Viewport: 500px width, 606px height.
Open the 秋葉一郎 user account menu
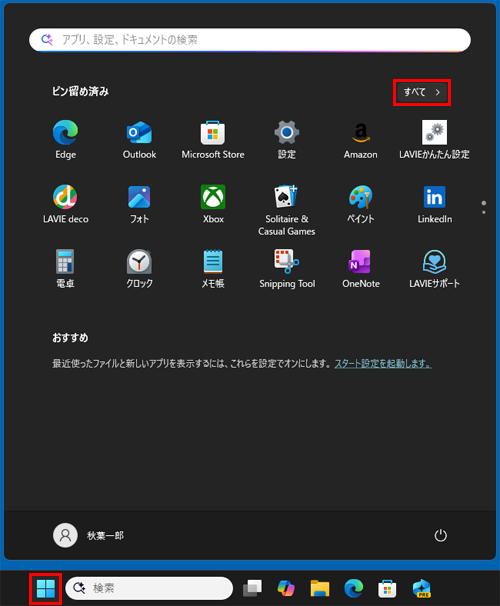coord(88,536)
